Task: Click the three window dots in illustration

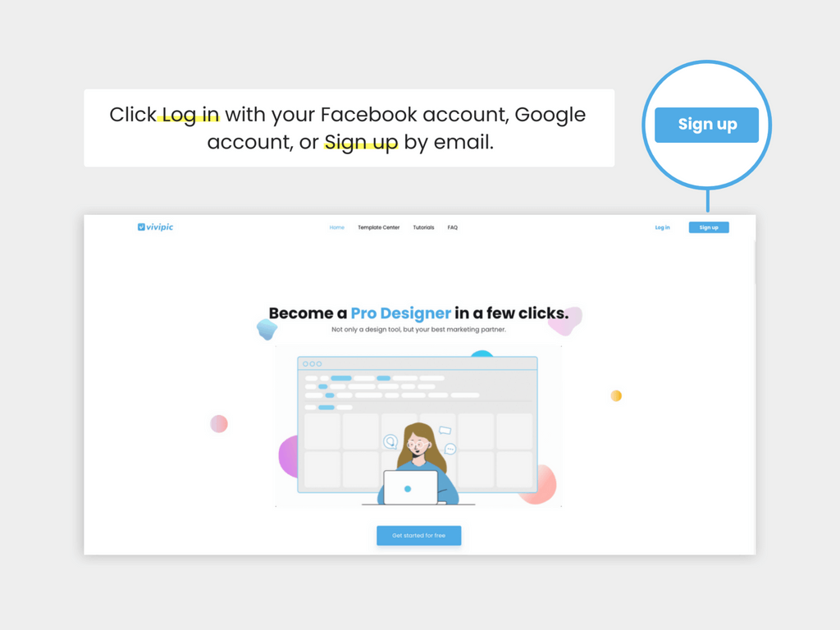Action: coord(313,363)
